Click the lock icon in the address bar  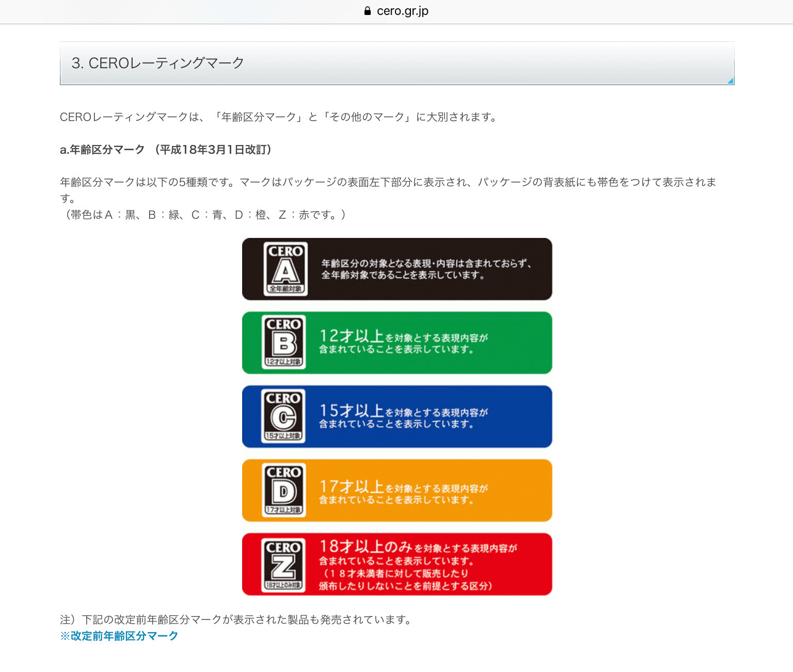(x=368, y=11)
